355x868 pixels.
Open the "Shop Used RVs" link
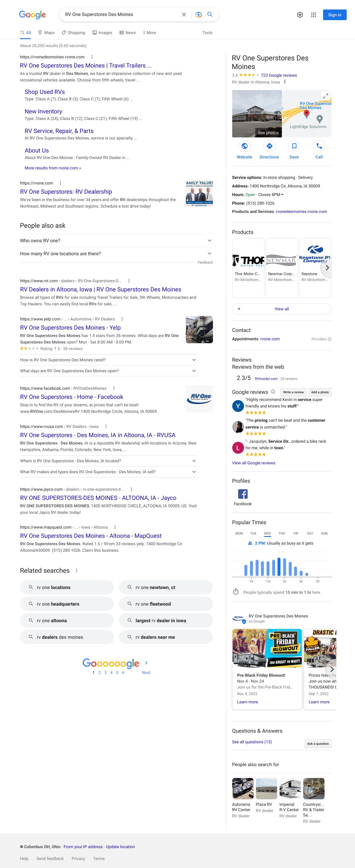[x=45, y=92]
